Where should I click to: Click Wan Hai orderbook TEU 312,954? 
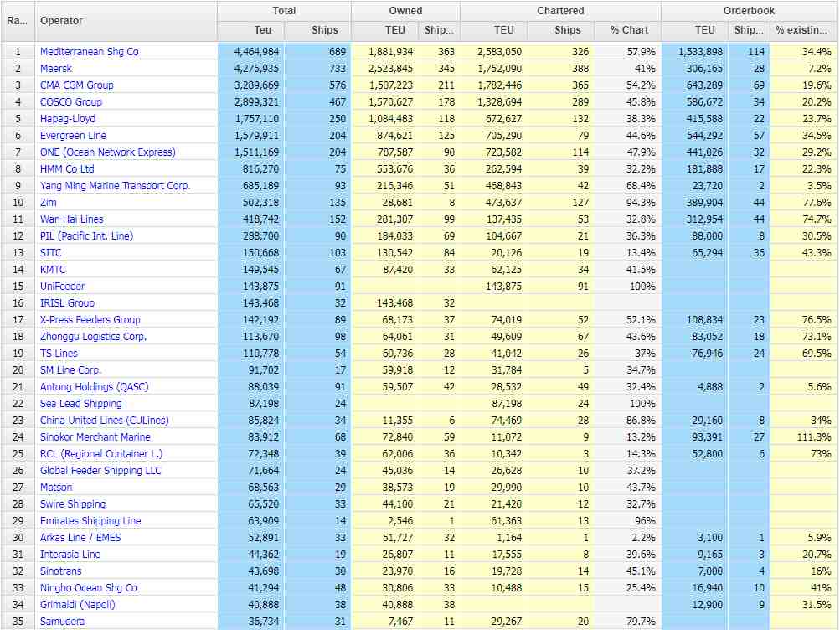pos(704,219)
